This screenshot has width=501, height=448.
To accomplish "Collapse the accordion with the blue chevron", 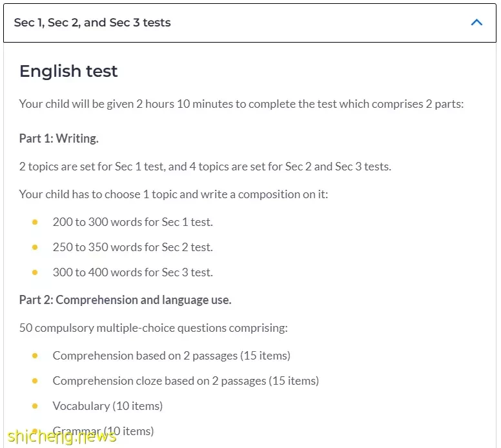I will (x=476, y=23).
